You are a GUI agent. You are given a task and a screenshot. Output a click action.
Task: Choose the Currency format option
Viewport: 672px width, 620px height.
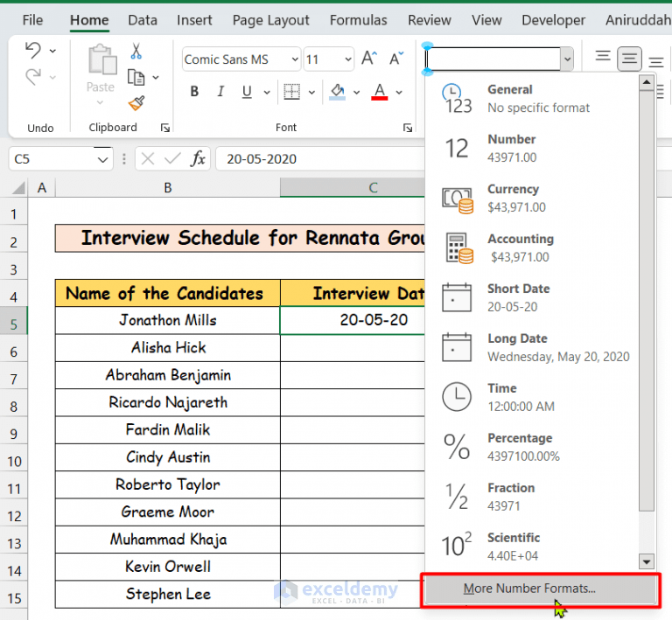tap(532, 199)
